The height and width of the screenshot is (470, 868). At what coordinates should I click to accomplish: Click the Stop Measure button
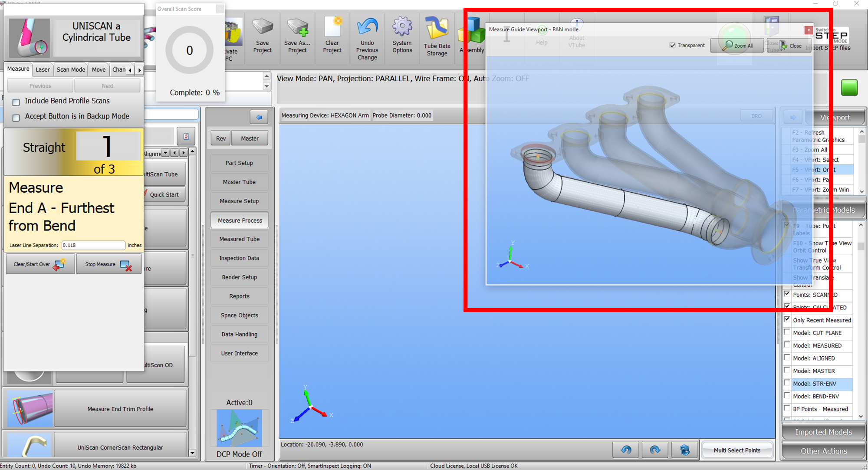pyautogui.click(x=108, y=264)
